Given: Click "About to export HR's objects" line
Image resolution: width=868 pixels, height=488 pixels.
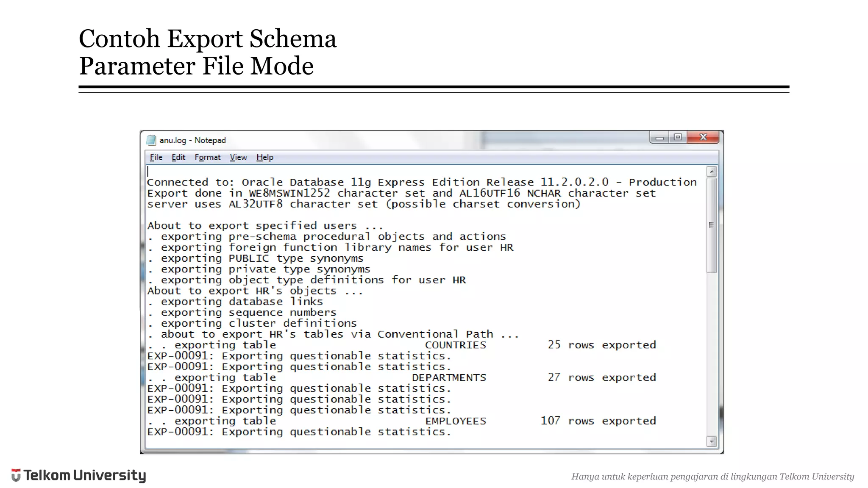Looking at the screenshot, I should pyautogui.click(x=255, y=291).
